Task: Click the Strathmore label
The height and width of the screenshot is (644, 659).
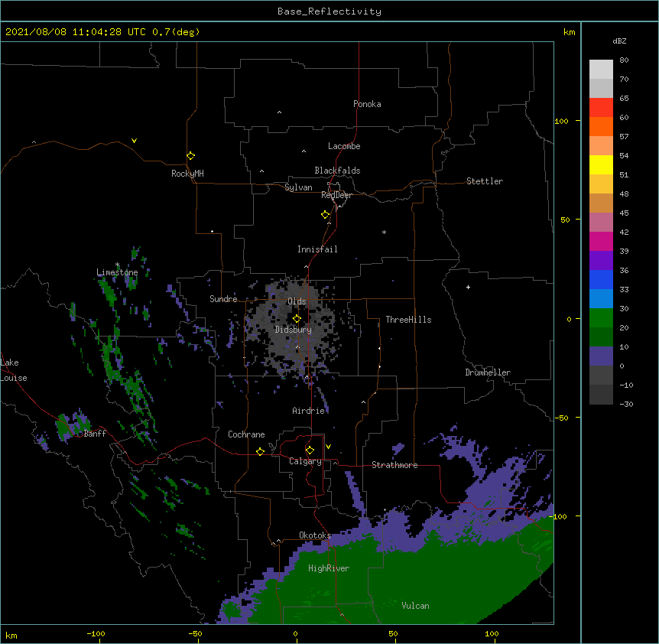Action: tap(394, 465)
